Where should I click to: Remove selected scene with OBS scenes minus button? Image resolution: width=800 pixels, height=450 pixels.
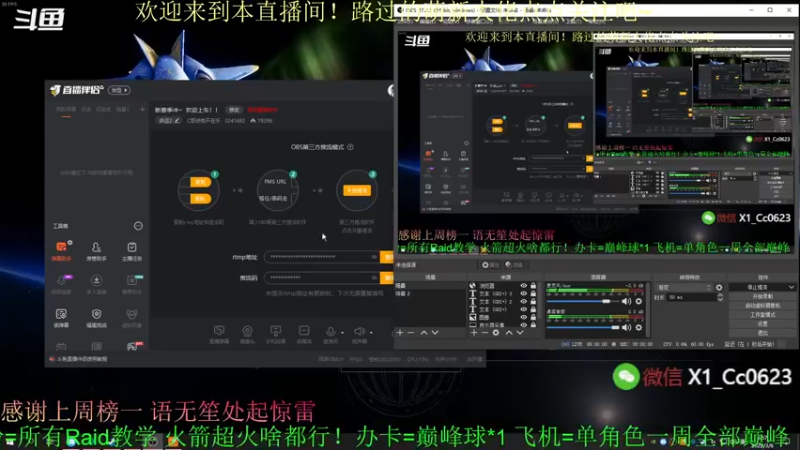pos(411,333)
